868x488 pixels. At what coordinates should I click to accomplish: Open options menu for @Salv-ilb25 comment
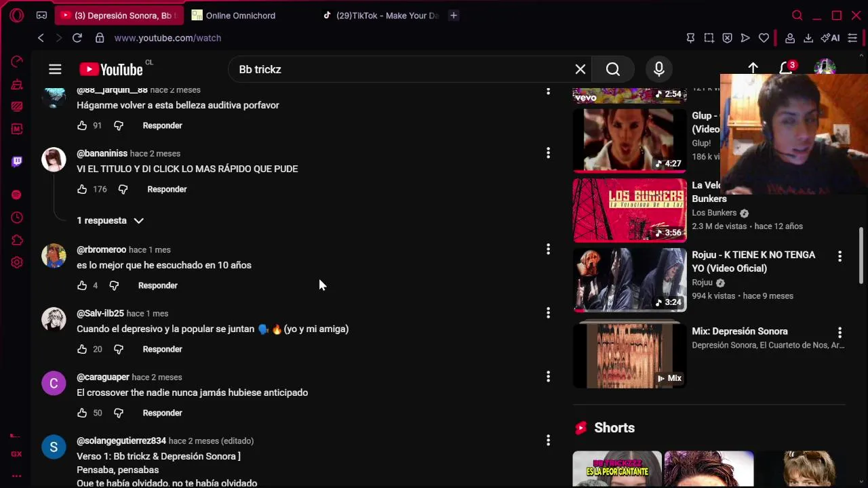pos(548,313)
